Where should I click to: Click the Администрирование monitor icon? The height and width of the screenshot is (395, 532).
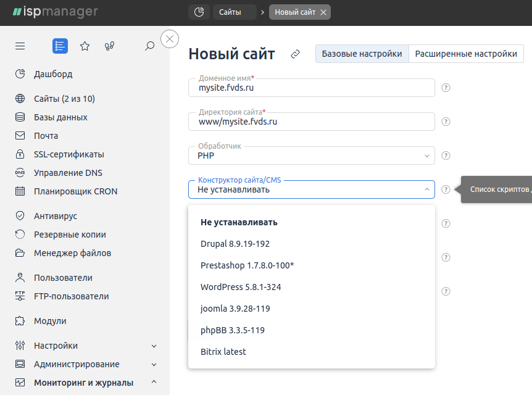[20, 364]
